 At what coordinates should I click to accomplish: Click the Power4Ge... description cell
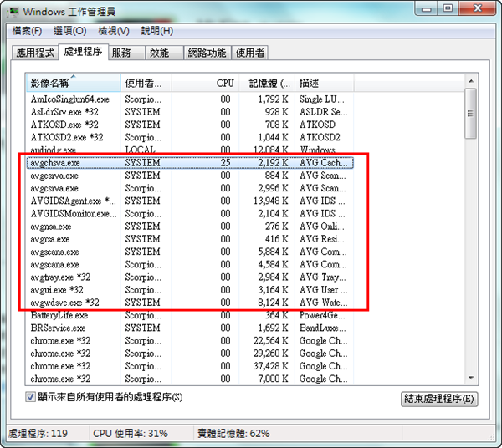[x=322, y=315]
